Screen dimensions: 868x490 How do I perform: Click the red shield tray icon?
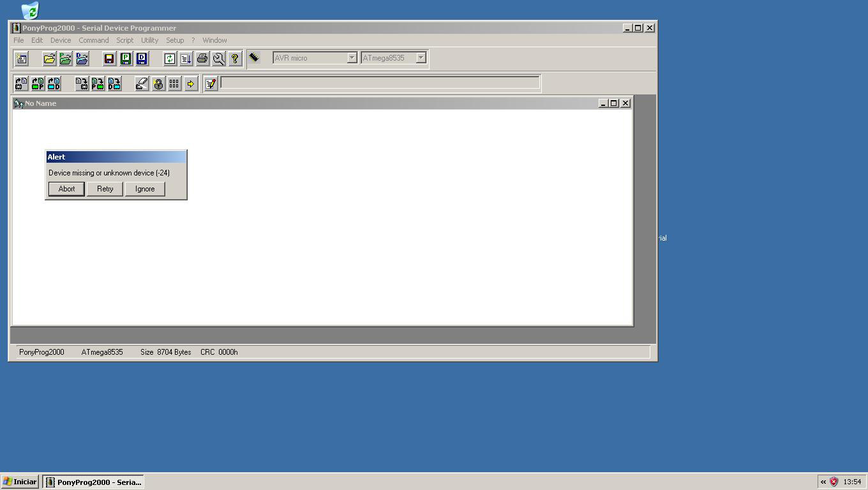(x=834, y=482)
